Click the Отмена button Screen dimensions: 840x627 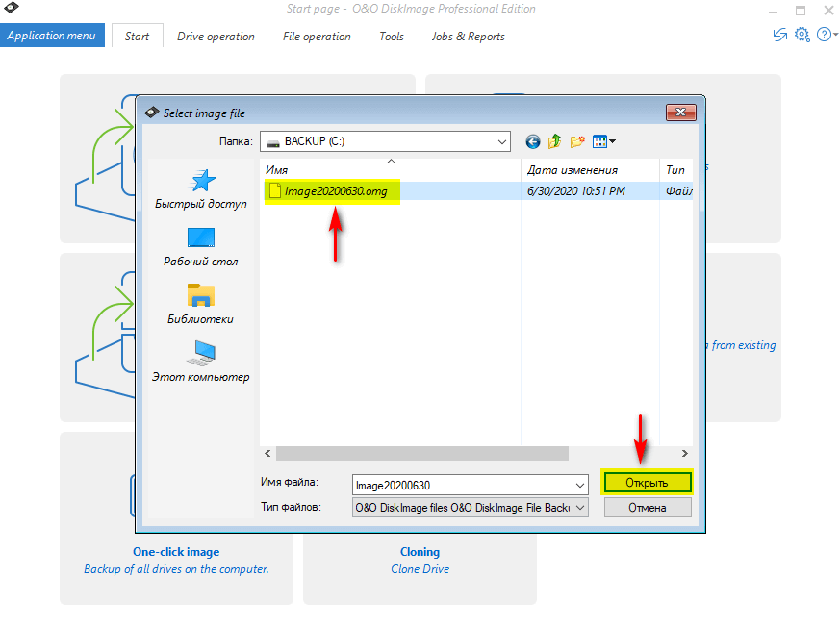pos(648,508)
